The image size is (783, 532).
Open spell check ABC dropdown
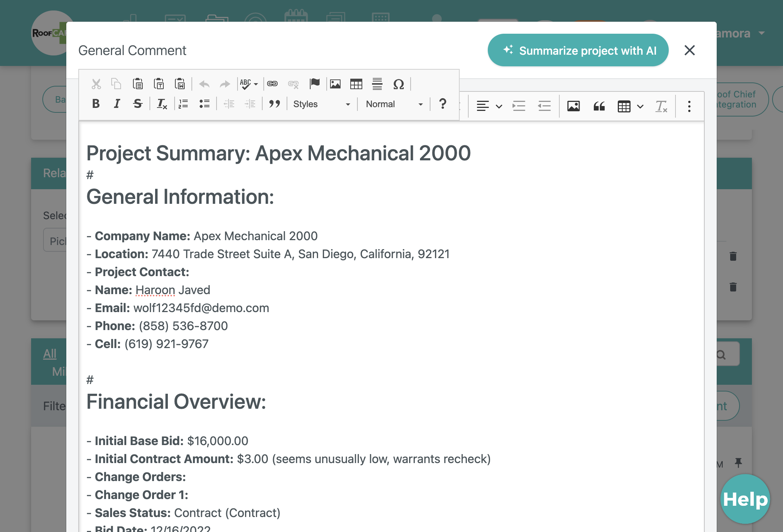pos(249,84)
